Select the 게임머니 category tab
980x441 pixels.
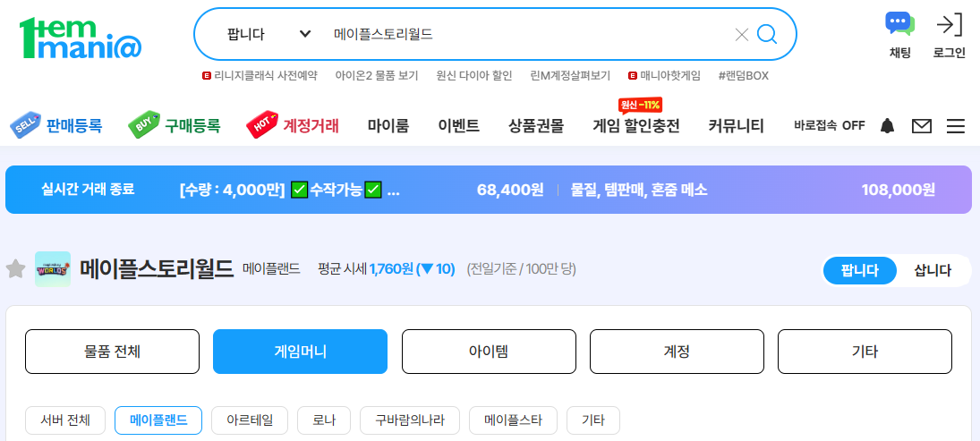[300, 352]
